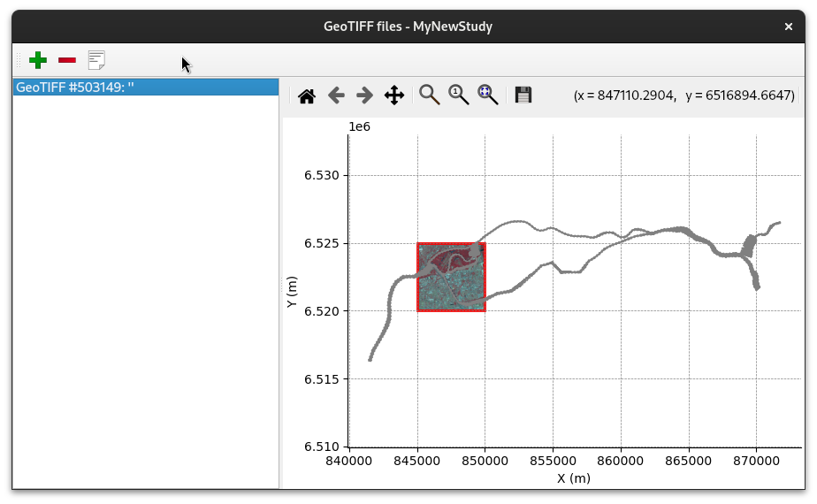Screen dimensions: 817x504
Task: Click the zoom-to-extent magnifier icon
Action: tap(488, 95)
